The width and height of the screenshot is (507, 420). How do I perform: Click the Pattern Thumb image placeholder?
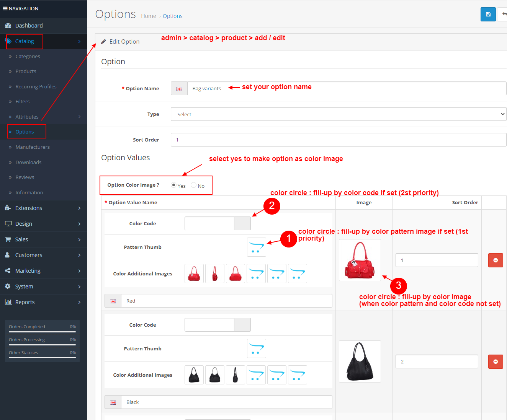(256, 247)
